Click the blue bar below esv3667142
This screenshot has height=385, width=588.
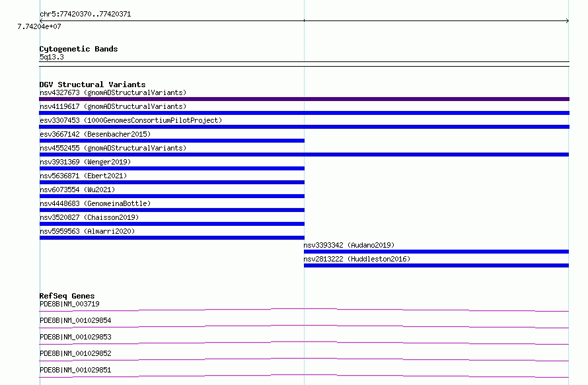172,141
